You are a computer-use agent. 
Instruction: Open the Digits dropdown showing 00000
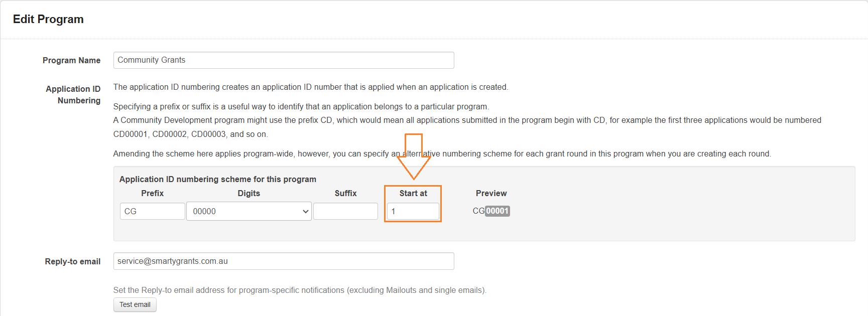click(x=249, y=211)
